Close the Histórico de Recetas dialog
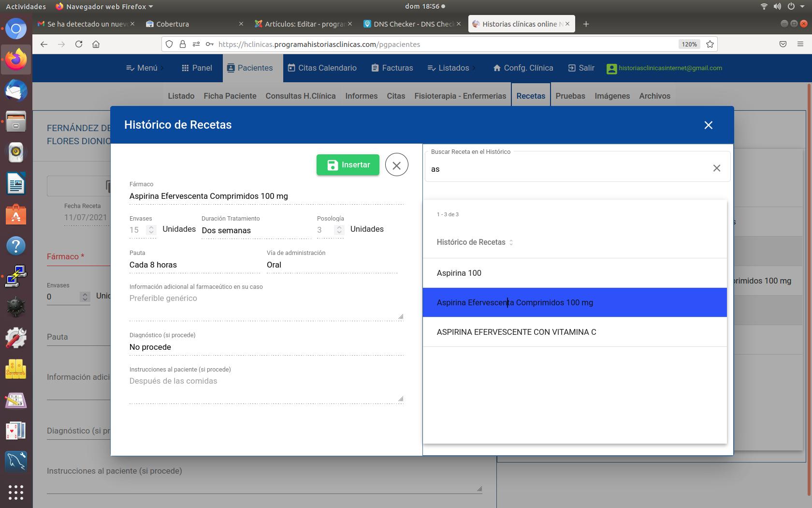 708,125
